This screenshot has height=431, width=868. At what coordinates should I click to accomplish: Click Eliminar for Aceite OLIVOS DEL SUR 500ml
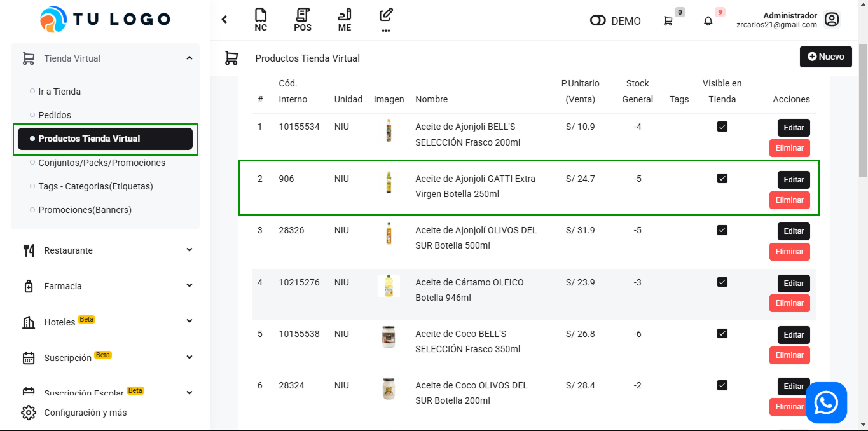pyautogui.click(x=789, y=252)
